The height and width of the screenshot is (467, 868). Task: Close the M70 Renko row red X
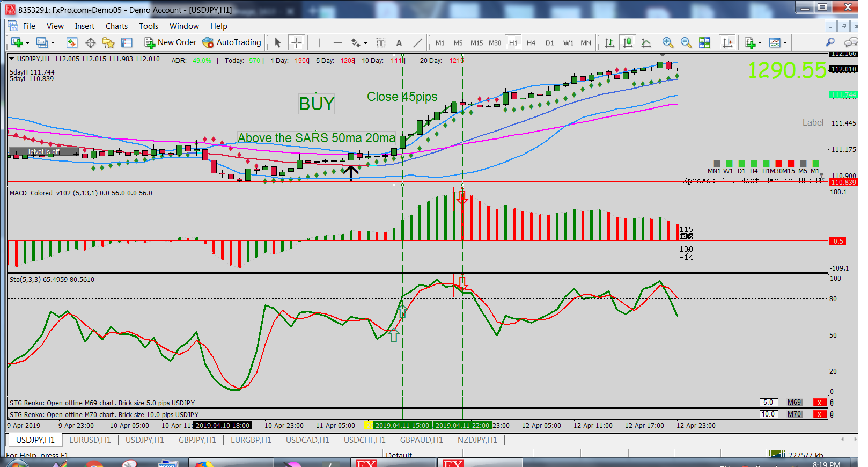pyautogui.click(x=819, y=414)
